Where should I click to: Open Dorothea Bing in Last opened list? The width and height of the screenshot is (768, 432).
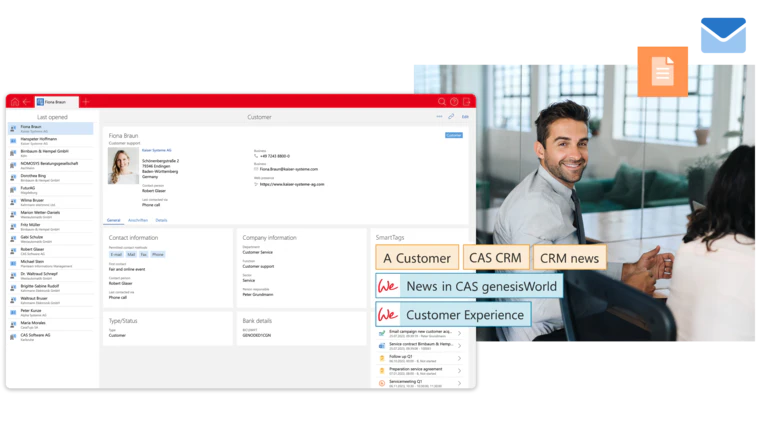tap(50, 177)
